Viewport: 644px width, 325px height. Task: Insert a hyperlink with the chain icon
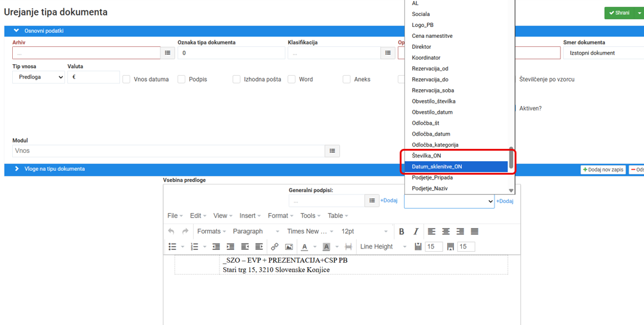point(275,247)
